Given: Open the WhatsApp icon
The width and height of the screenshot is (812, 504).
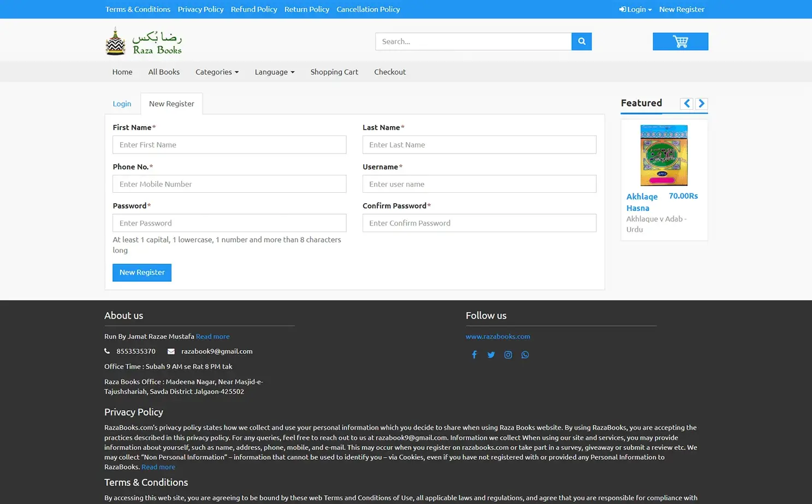Looking at the screenshot, I should 525,354.
